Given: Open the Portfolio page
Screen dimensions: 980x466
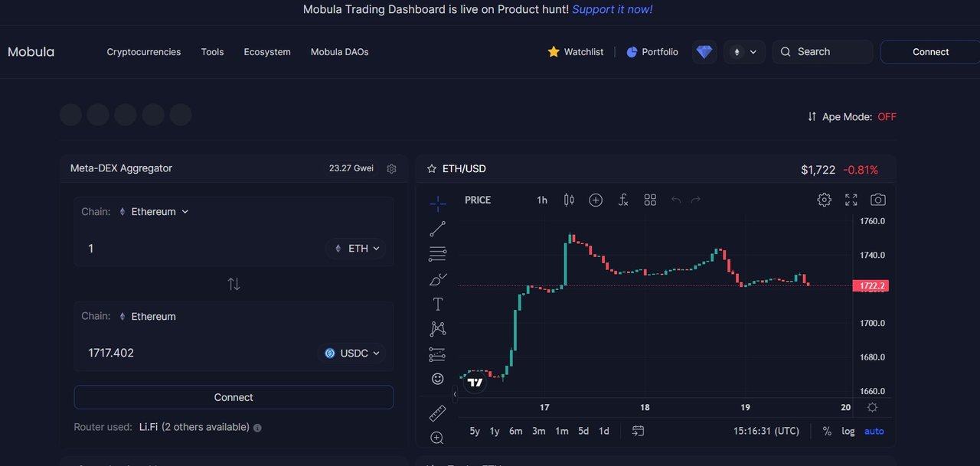Looking at the screenshot, I should (652, 52).
